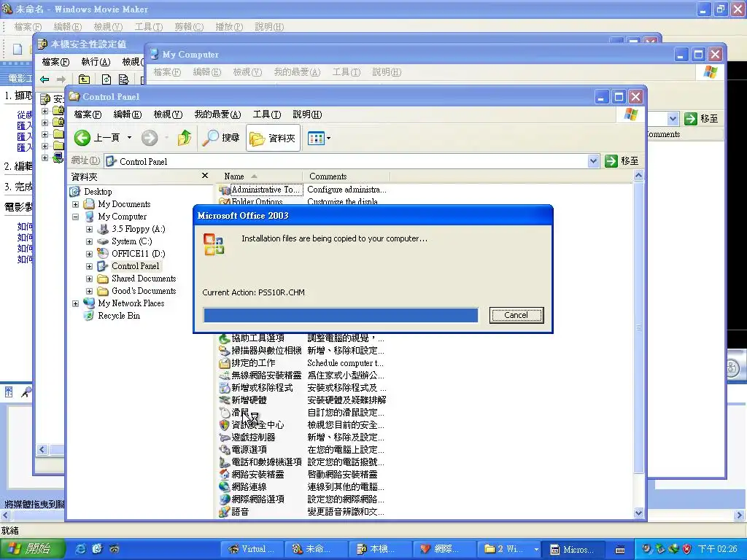The width and height of the screenshot is (747, 560).
Task: Select 語音 control panel icon
Action: (239, 511)
